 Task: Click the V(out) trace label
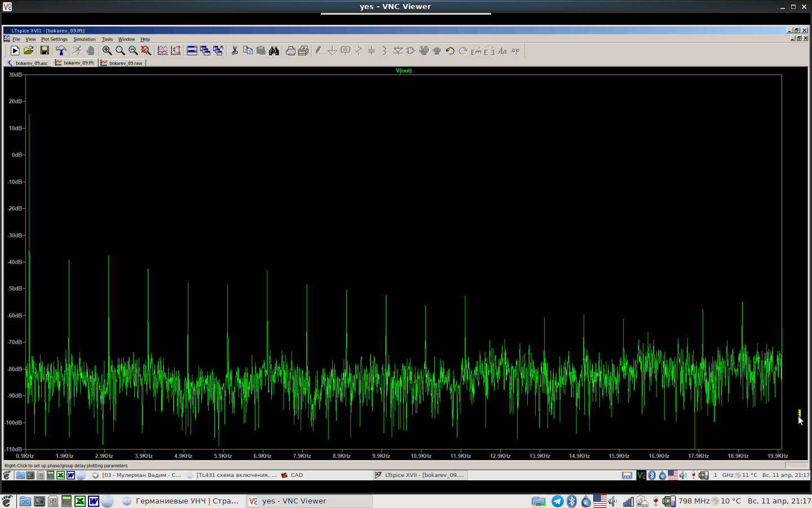coord(404,71)
